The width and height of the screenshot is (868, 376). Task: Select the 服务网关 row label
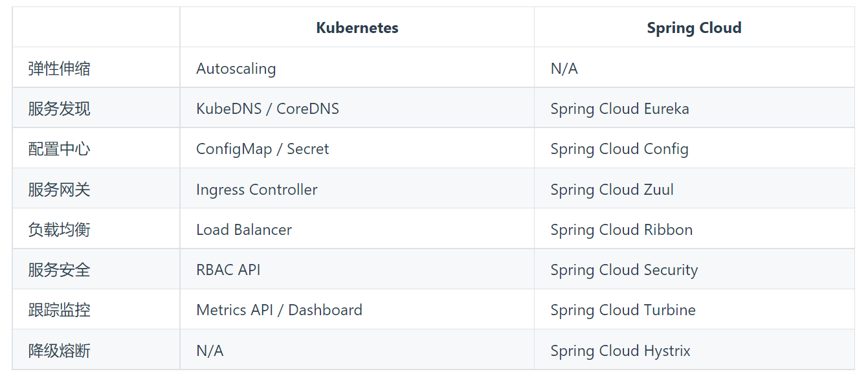[59, 190]
